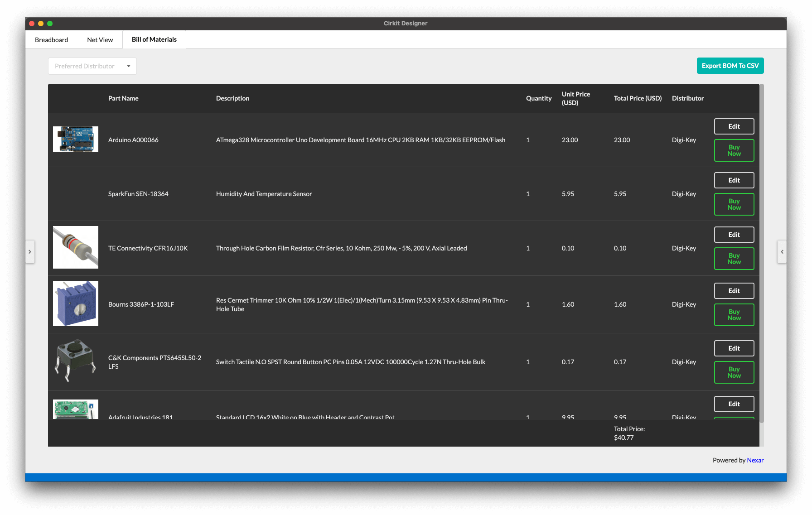
Task: Expand the right side panel chevron
Action: coord(782,252)
